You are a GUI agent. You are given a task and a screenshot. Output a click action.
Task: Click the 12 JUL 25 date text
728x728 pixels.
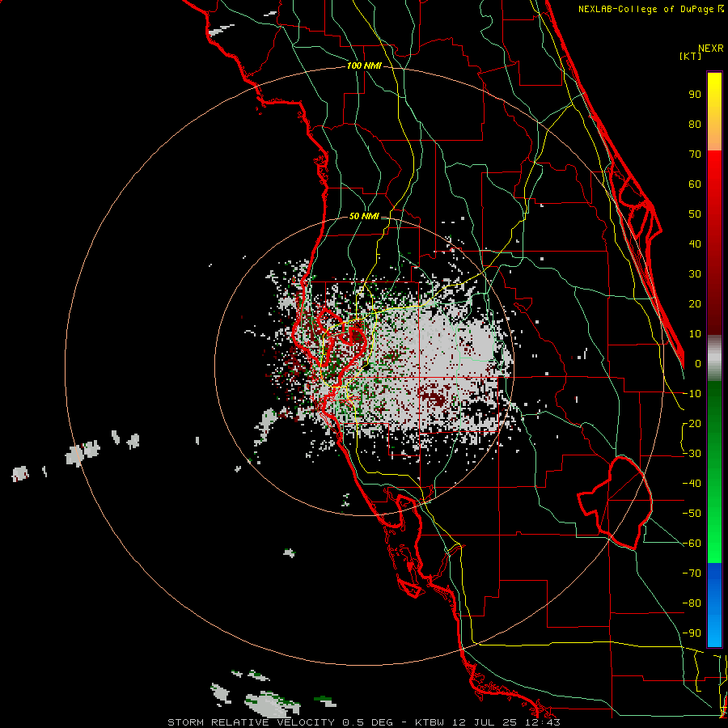pos(485,722)
